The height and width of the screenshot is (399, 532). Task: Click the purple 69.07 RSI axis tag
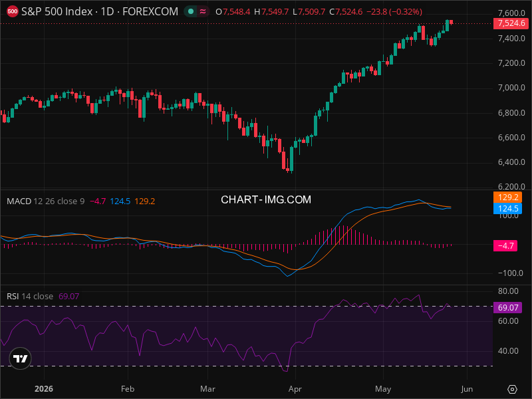point(507,308)
